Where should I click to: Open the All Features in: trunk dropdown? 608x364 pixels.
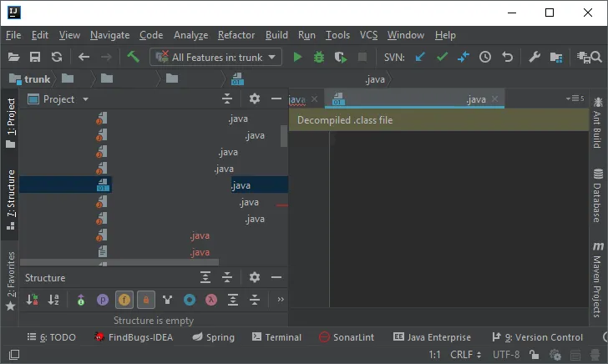pyautogui.click(x=215, y=58)
